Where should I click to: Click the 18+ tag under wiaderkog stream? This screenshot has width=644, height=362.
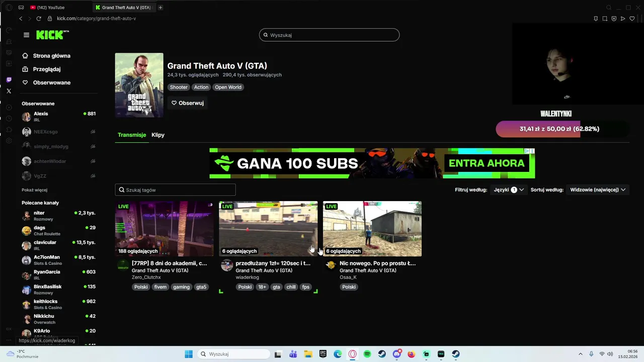[x=262, y=287]
